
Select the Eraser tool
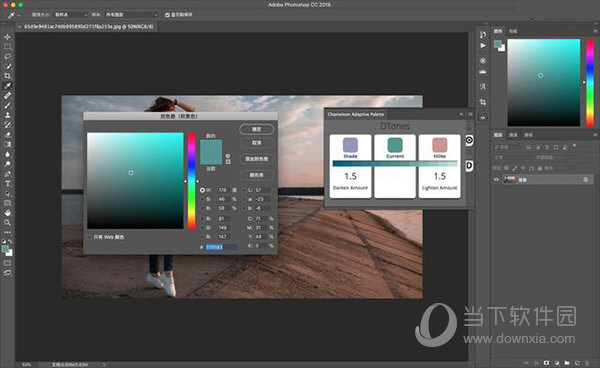[7, 135]
